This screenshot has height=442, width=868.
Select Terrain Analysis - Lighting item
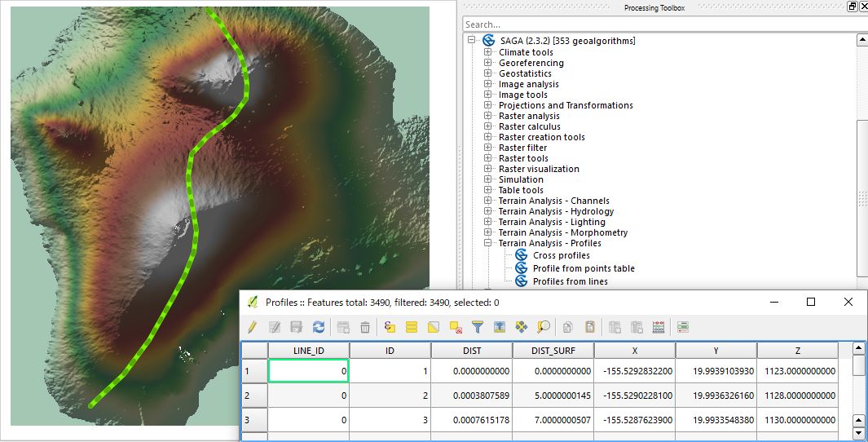(x=552, y=222)
